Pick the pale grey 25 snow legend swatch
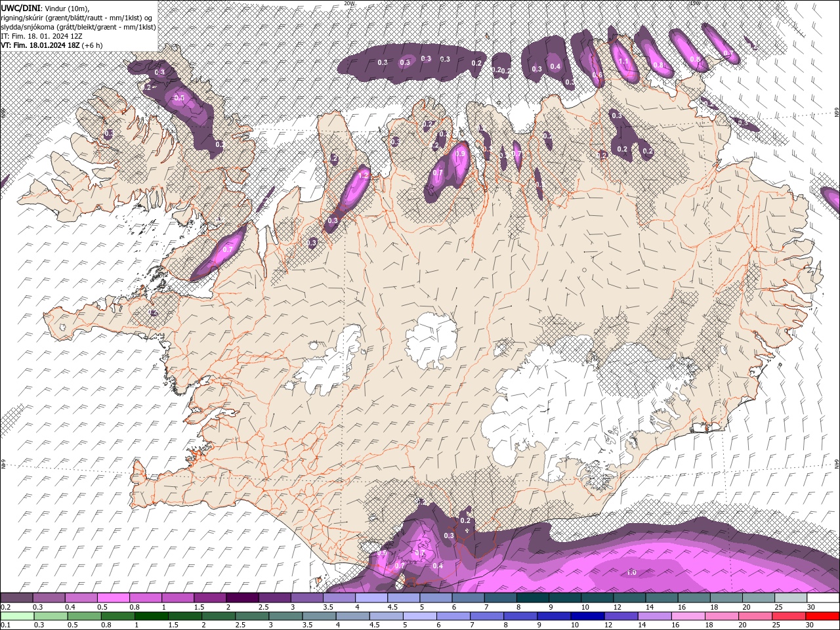The image size is (840, 630). point(789,598)
